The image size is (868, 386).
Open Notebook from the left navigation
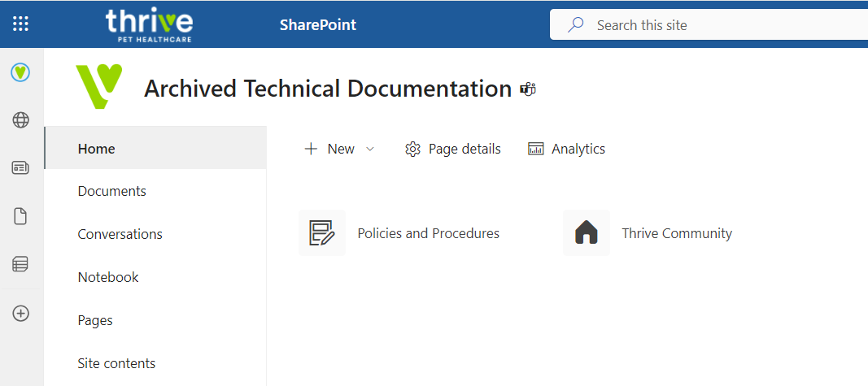(108, 277)
